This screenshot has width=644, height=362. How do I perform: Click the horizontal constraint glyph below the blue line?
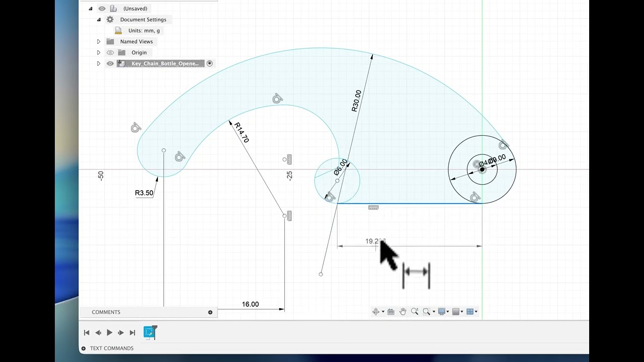point(373,207)
